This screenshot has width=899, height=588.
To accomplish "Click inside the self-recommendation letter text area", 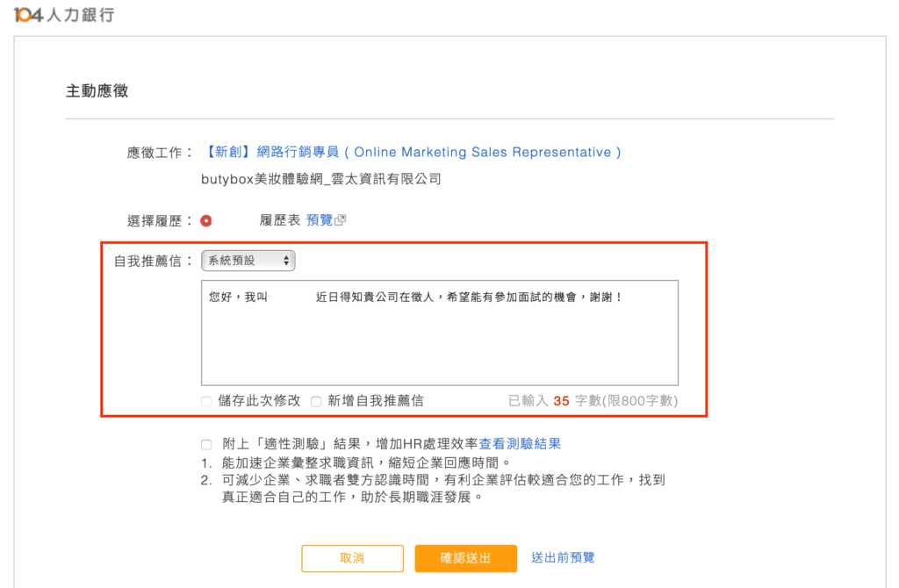I will point(439,333).
